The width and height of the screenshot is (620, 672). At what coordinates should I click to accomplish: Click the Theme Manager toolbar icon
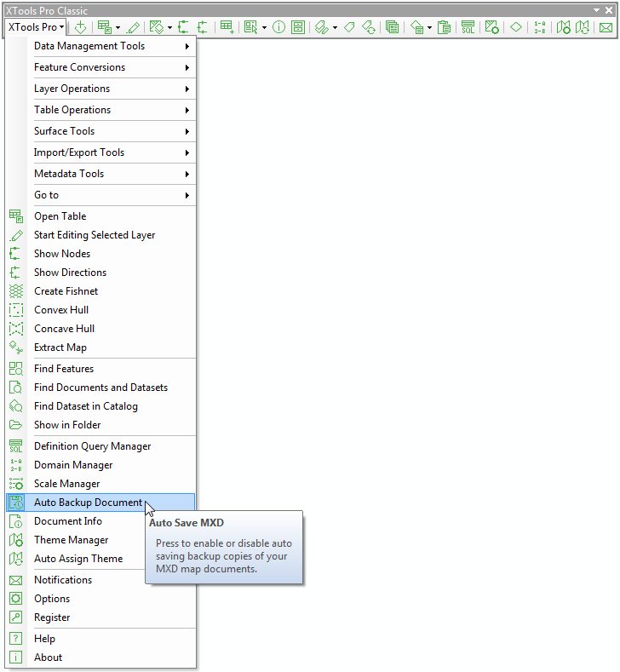564,27
